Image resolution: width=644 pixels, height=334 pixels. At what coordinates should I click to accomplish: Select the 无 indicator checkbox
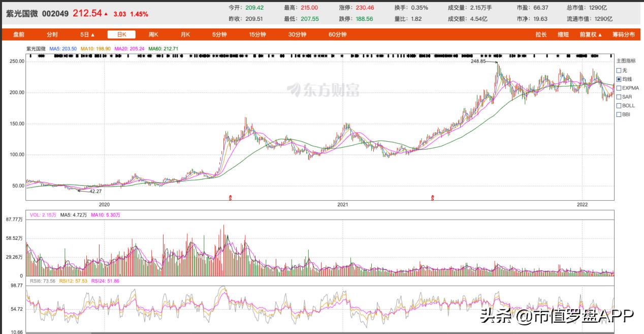619,70
